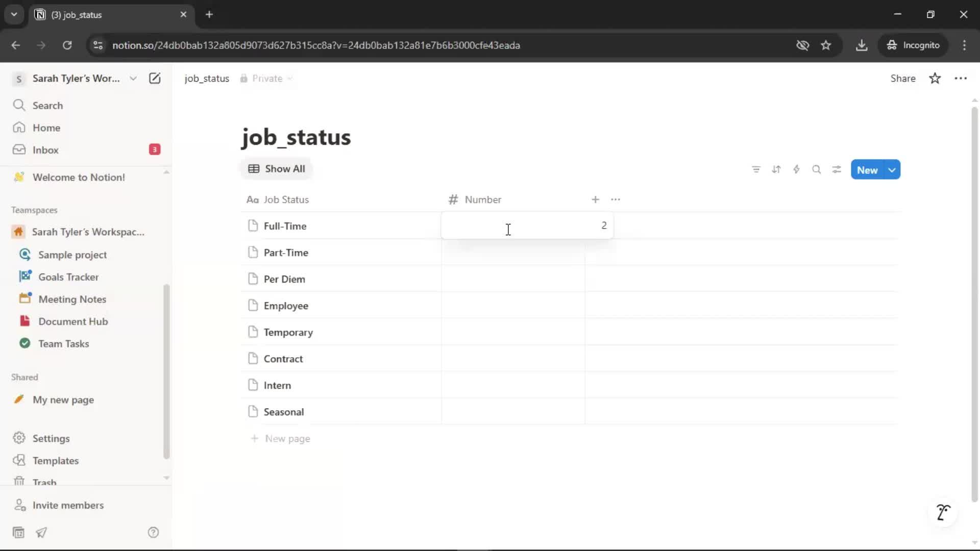Open Meeting Notes page

72,299
